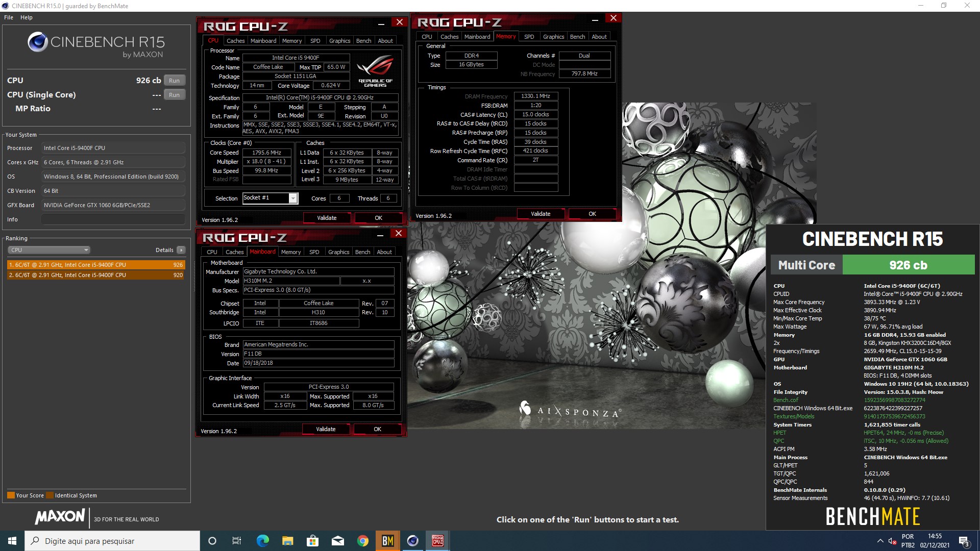
Task: Click the BenchMate logo in results panel
Action: pos(873,517)
